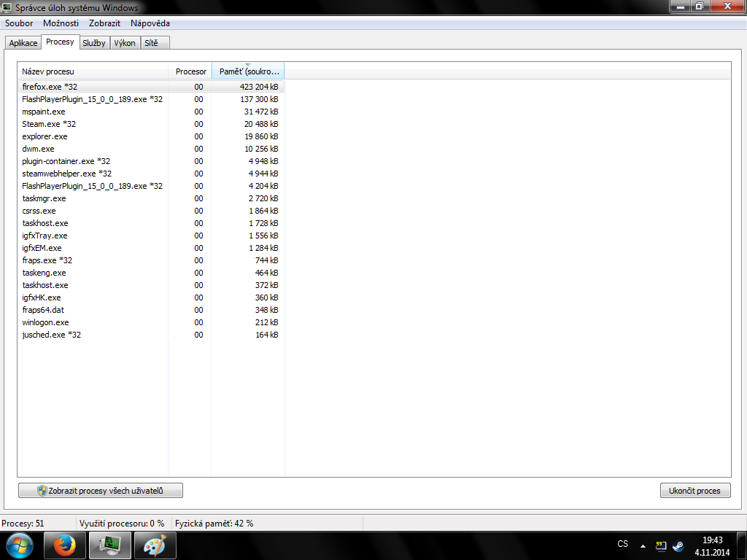Select the steamwebhelper.exe *32 process

tap(151, 174)
